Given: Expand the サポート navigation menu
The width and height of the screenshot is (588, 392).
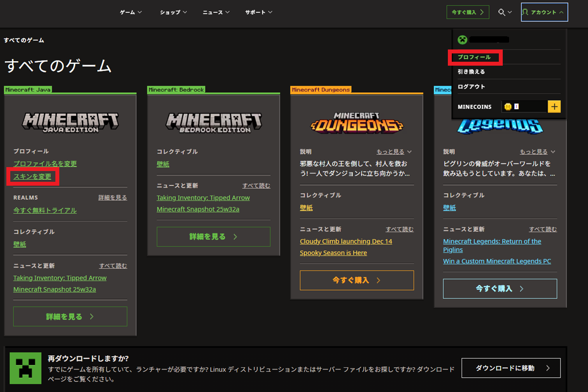Looking at the screenshot, I should coord(259,12).
